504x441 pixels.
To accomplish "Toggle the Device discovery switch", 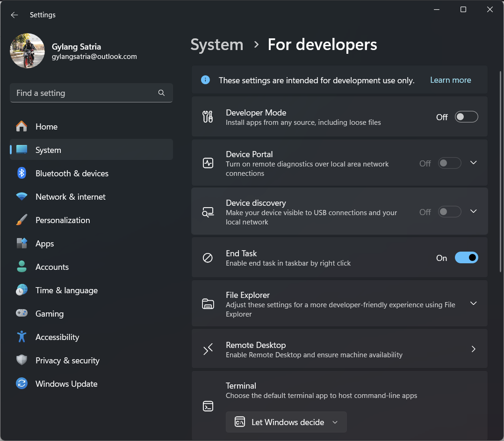I will 449,212.
